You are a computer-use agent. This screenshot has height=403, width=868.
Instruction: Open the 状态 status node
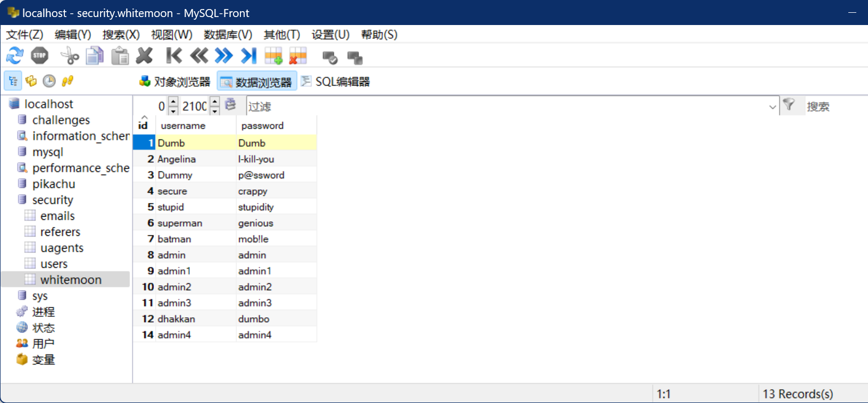pos(36,327)
